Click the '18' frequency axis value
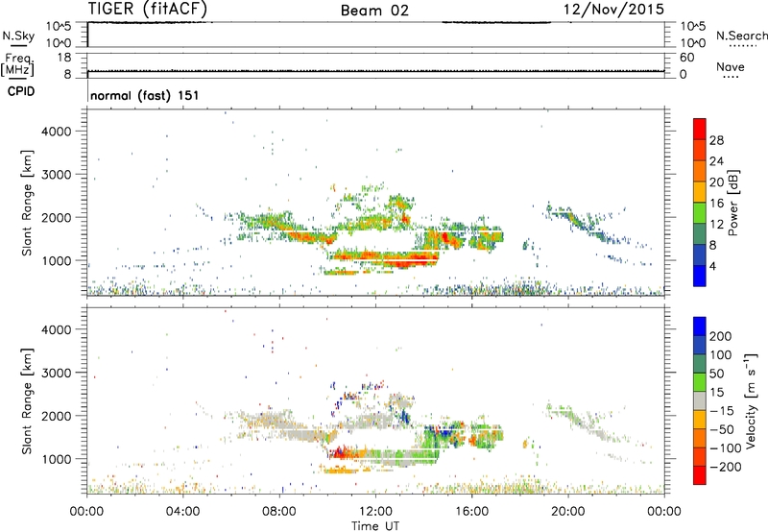Image resolution: width=768 pixels, height=532 pixels. pos(64,58)
